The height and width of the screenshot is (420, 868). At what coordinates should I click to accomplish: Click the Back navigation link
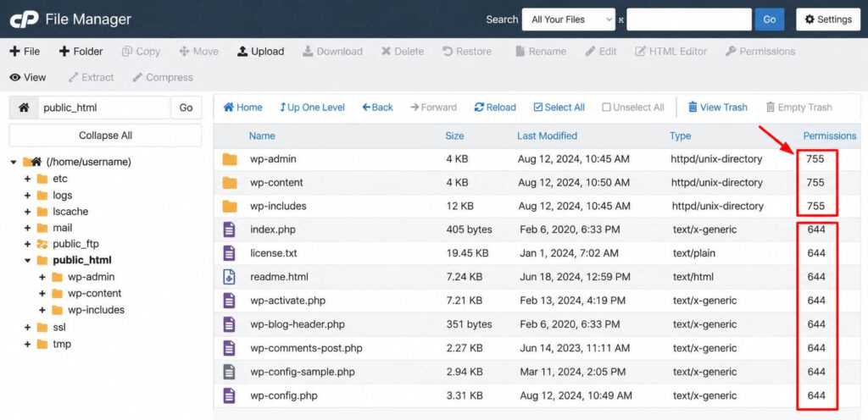click(x=377, y=108)
